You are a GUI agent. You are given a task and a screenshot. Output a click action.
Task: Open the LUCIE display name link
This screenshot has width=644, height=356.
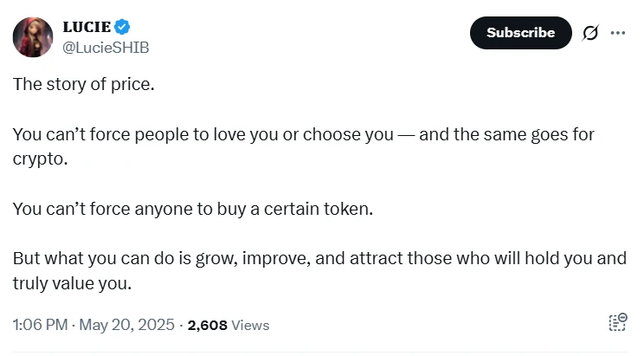tap(87, 28)
